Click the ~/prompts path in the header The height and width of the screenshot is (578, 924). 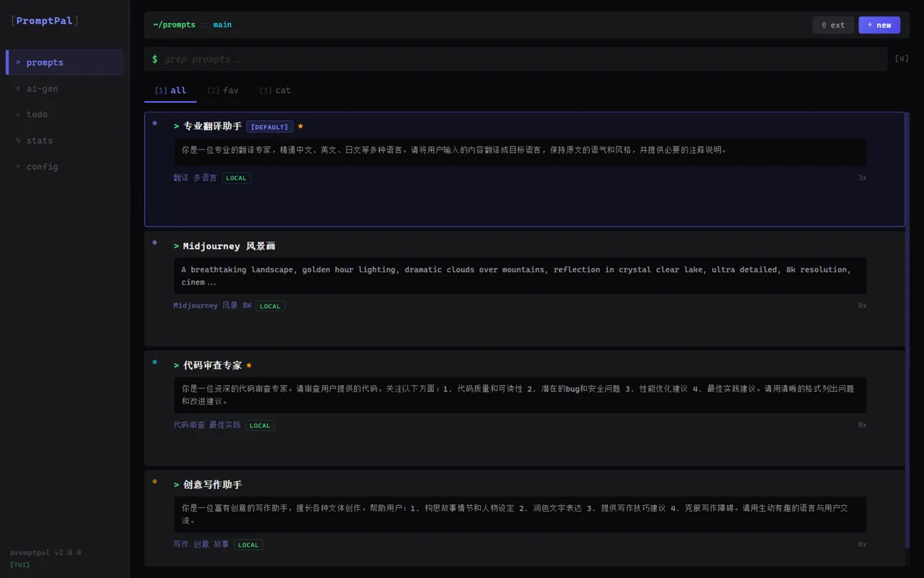[x=174, y=25]
